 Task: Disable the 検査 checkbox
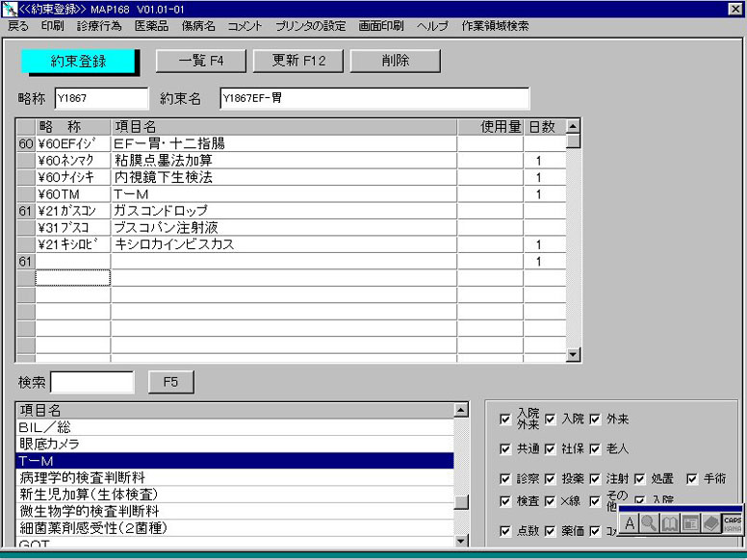506,501
